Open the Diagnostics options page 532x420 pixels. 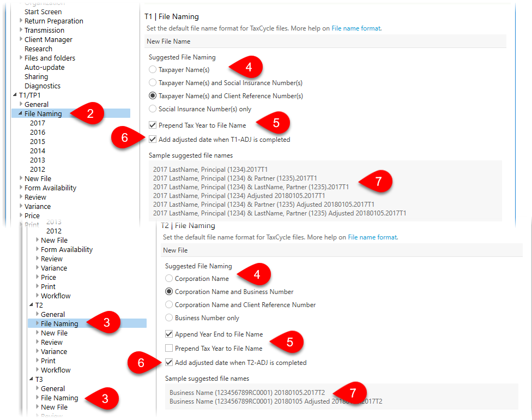coord(43,86)
